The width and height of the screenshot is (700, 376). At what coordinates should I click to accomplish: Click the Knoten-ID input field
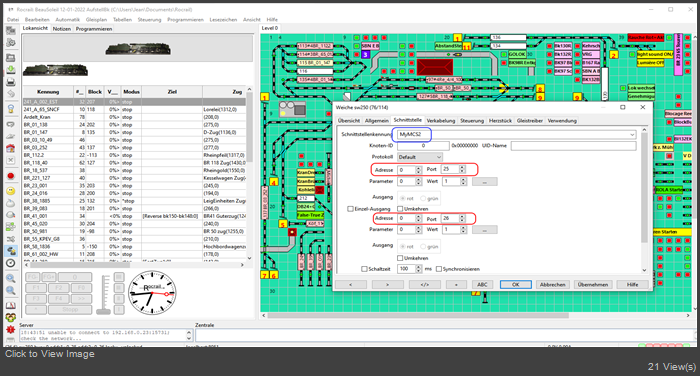point(423,146)
